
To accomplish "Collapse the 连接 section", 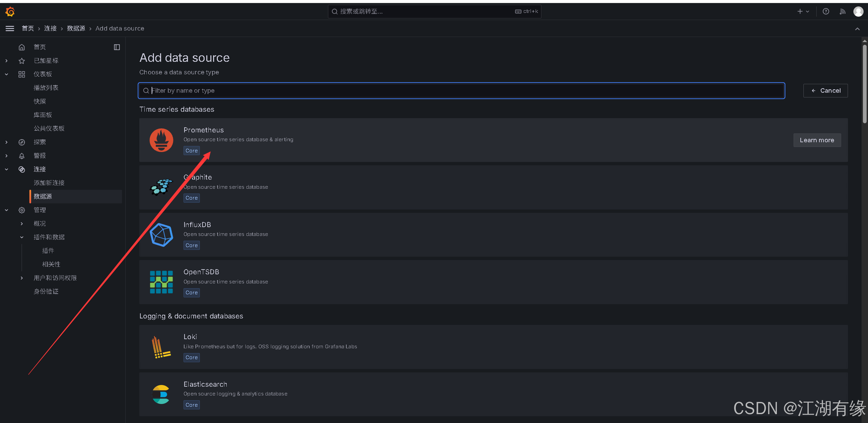I will pyautogui.click(x=6, y=169).
